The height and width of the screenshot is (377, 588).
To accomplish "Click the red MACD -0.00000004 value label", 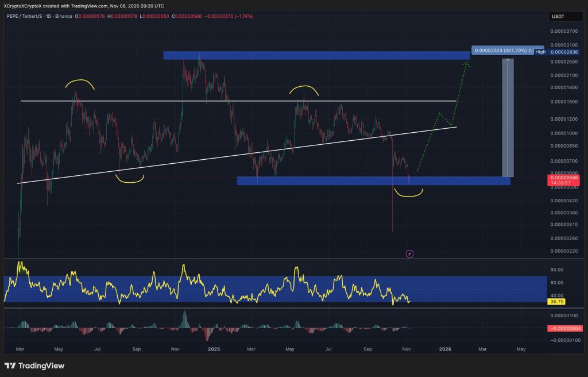I will coord(565,328).
